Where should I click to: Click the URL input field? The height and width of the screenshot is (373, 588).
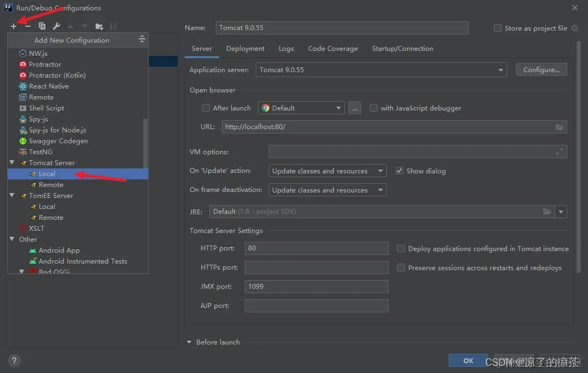pos(394,127)
